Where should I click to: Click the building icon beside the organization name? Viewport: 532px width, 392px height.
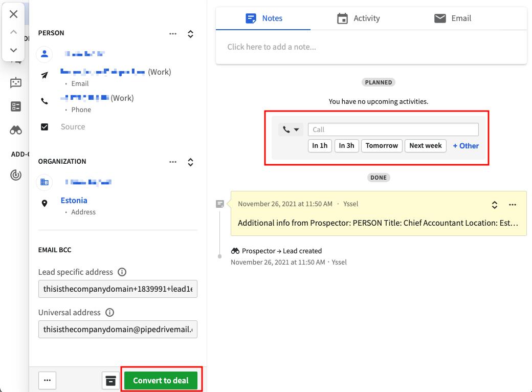click(x=45, y=182)
